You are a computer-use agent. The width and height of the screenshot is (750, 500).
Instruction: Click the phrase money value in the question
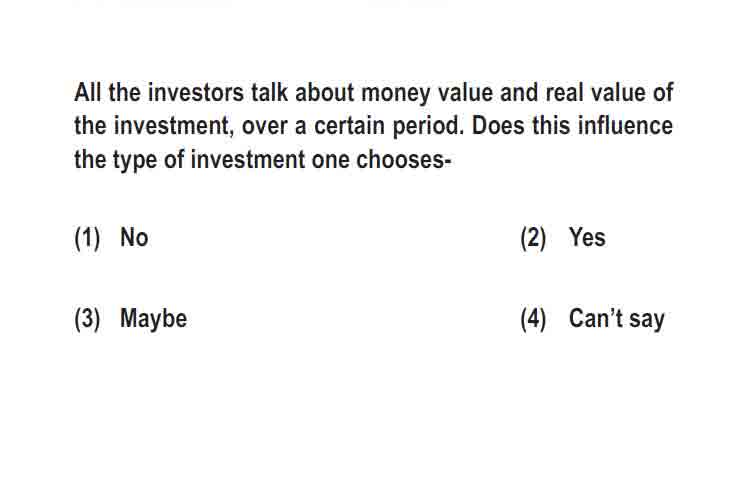(x=427, y=93)
